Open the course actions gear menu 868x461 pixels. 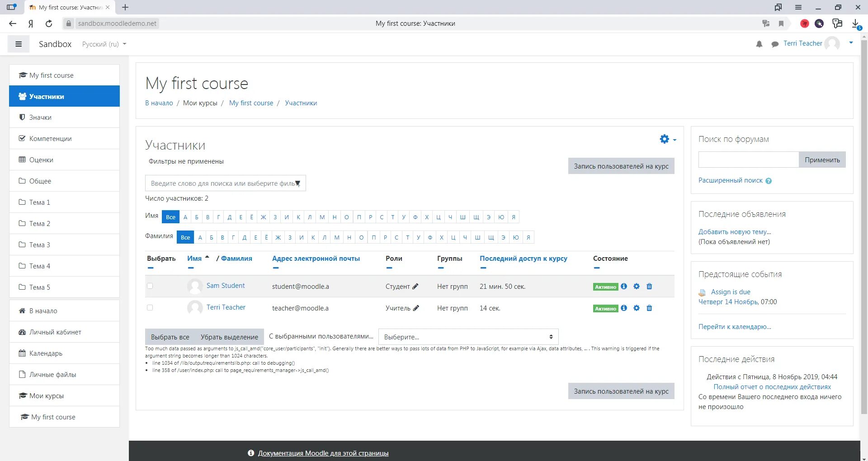pyautogui.click(x=664, y=139)
